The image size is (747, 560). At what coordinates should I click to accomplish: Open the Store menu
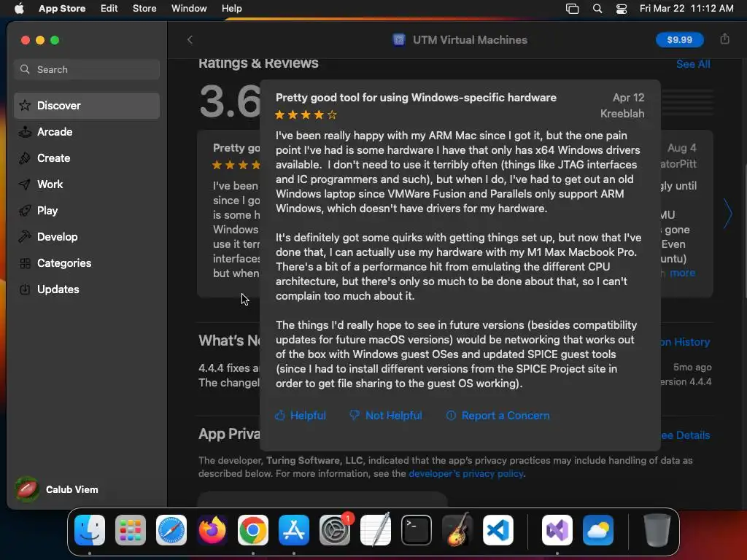point(144,9)
